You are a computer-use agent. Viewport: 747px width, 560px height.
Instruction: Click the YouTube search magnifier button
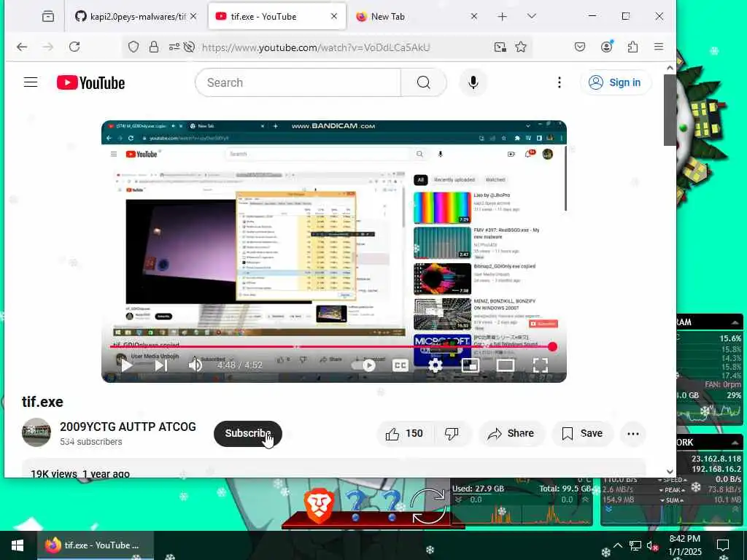pyautogui.click(x=424, y=82)
